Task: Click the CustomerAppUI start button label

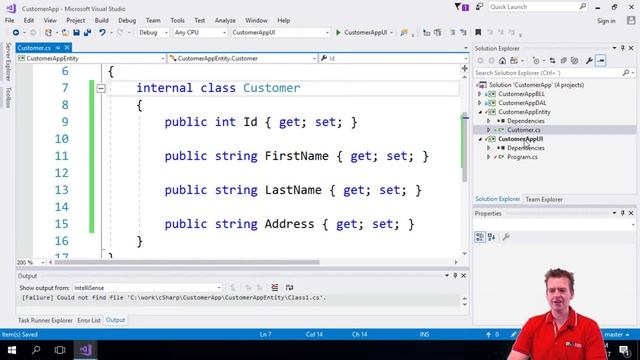Action: pos(365,32)
